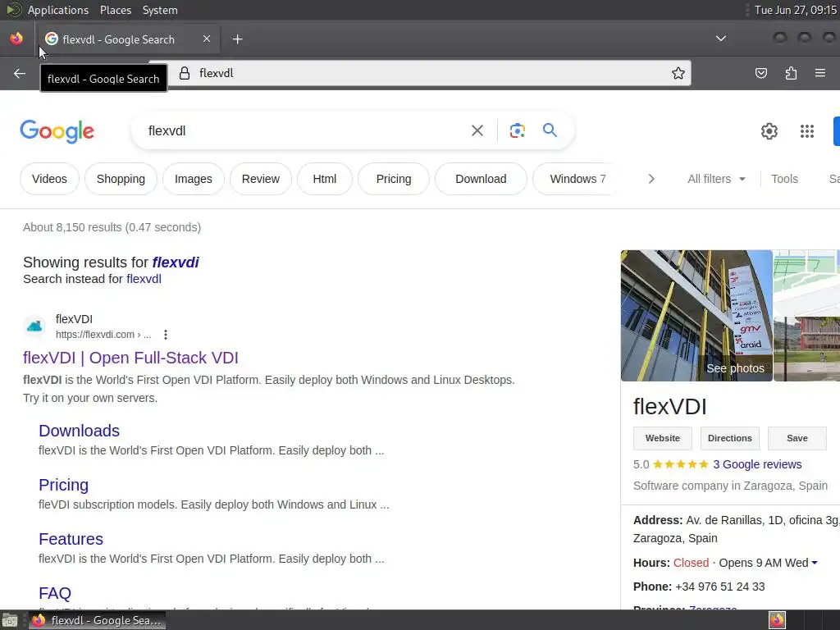Clear the search query with X icon

pyautogui.click(x=477, y=130)
